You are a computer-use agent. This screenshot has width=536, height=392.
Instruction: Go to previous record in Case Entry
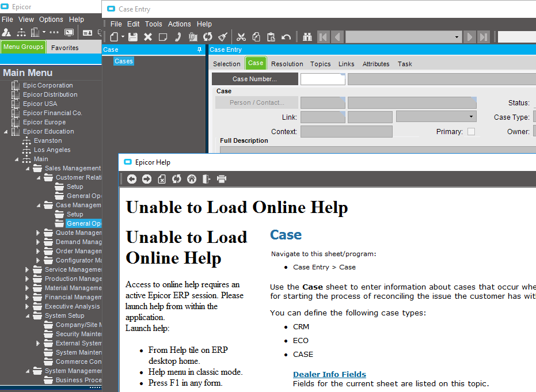coord(337,37)
